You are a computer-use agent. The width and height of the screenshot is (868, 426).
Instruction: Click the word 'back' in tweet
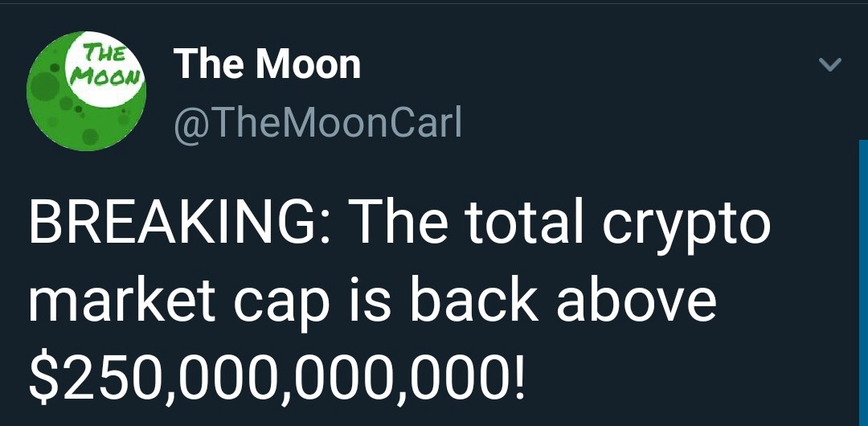pyautogui.click(x=474, y=303)
